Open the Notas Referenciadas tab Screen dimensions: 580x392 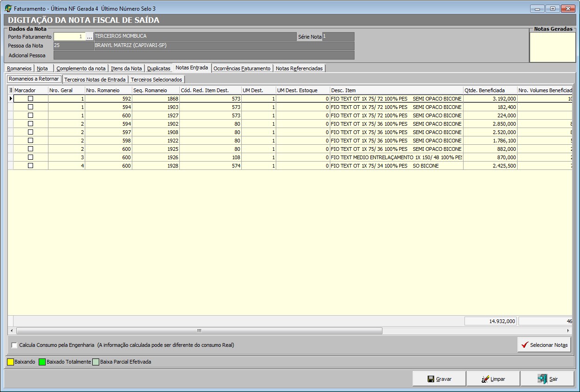(299, 68)
